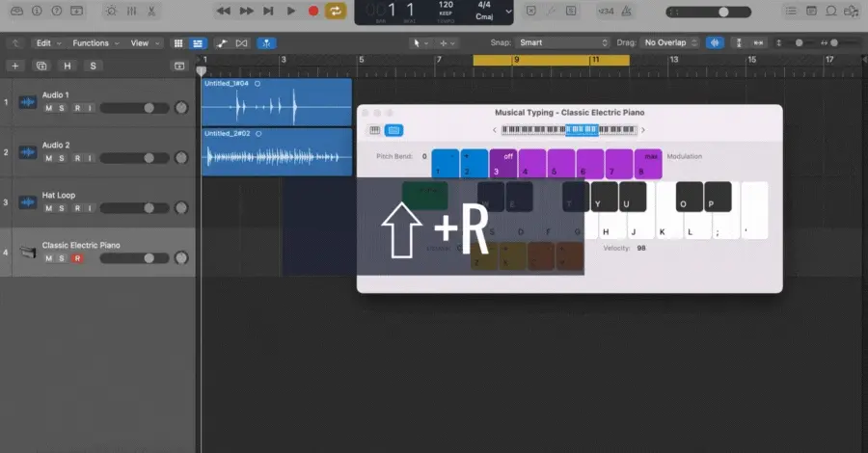Screen dimensions: 868x453
Task: Go to end with skip button
Action: coord(268,11)
